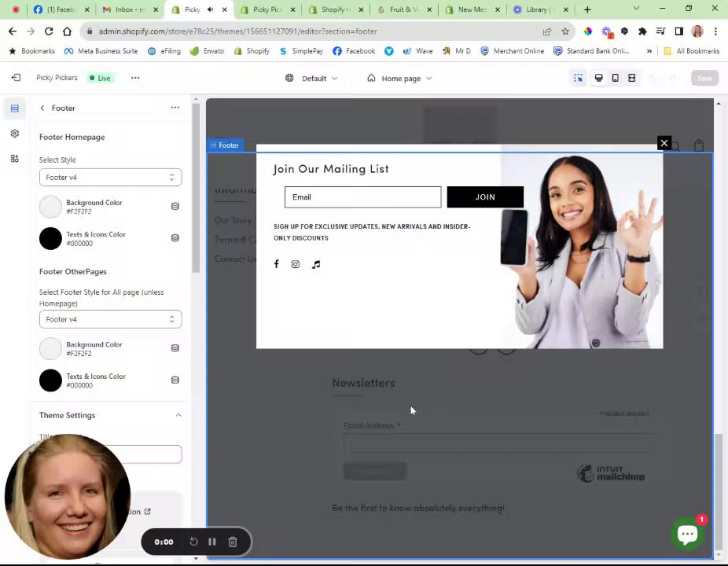The image size is (728, 566).
Task: Switch to fullscreen preview layout
Action: (x=631, y=78)
